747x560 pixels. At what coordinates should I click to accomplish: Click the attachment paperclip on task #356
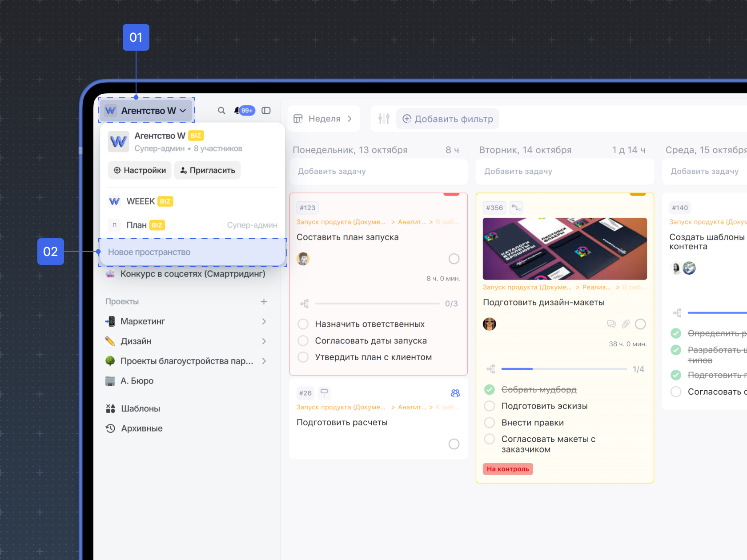[626, 324]
